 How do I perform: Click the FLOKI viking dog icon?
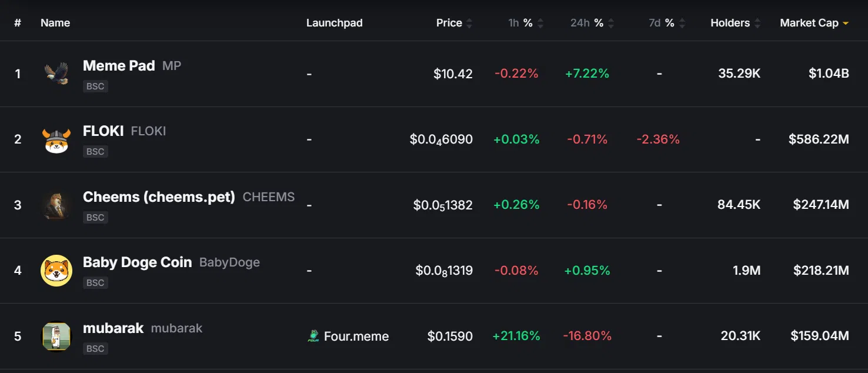point(56,139)
